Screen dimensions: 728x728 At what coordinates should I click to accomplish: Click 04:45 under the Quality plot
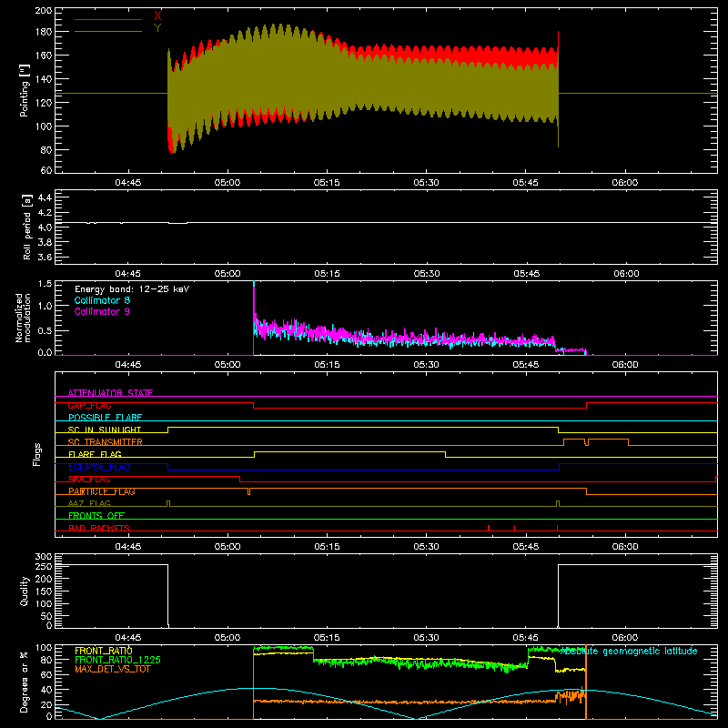(128, 638)
